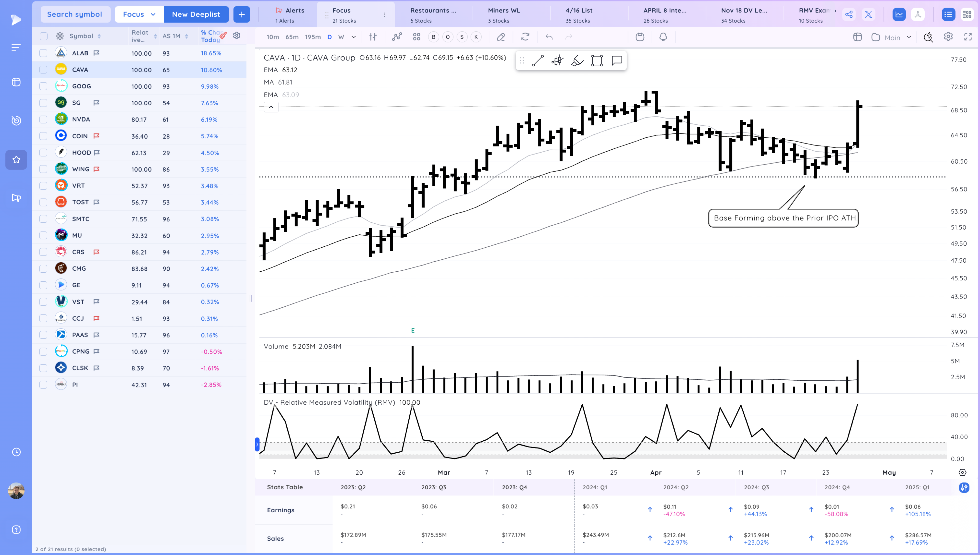Check the ALAB row checkbox
980x555 pixels.
click(x=43, y=53)
